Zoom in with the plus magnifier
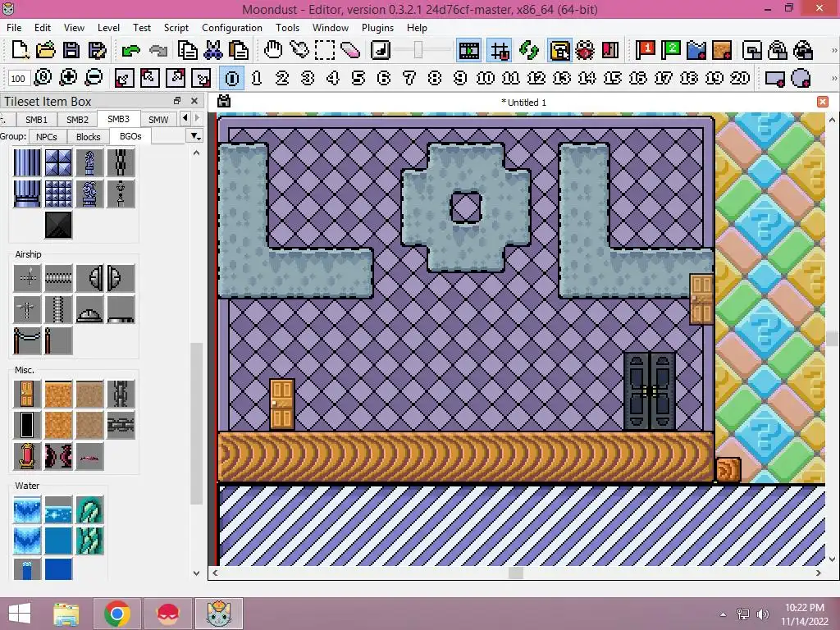The width and height of the screenshot is (840, 630). pyautogui.click(x=68, y=78)
